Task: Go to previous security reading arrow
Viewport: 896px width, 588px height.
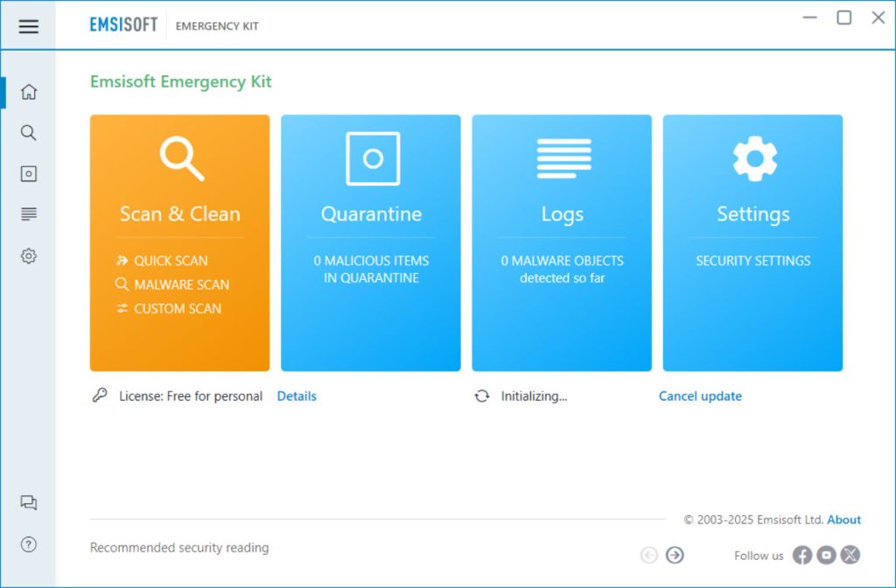Action: coord(649,555)
